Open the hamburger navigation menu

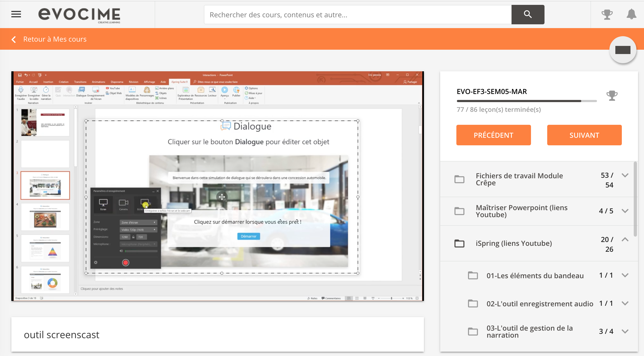point(16,14)
